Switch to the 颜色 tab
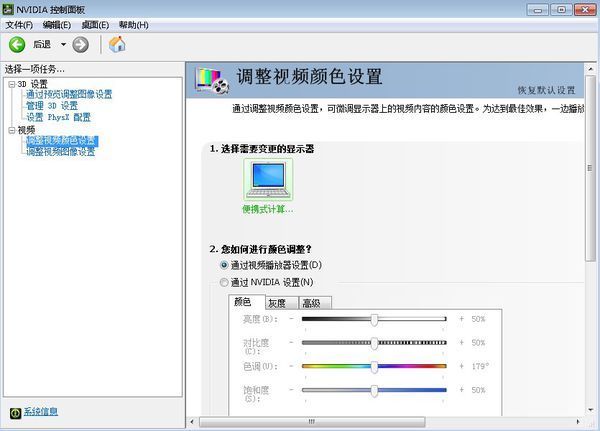Viewport: 600px width, 431px height. tap(246, 302)
